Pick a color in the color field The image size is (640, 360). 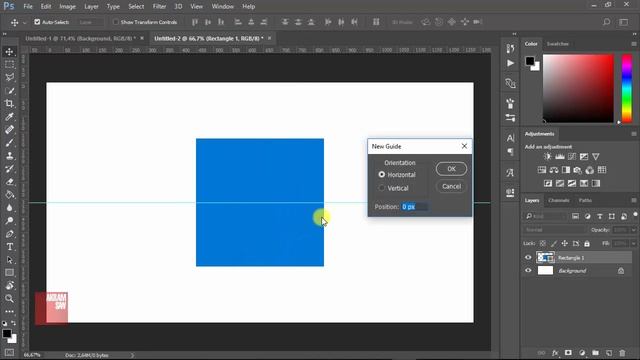pyautogui.click(x=578, y=88)
